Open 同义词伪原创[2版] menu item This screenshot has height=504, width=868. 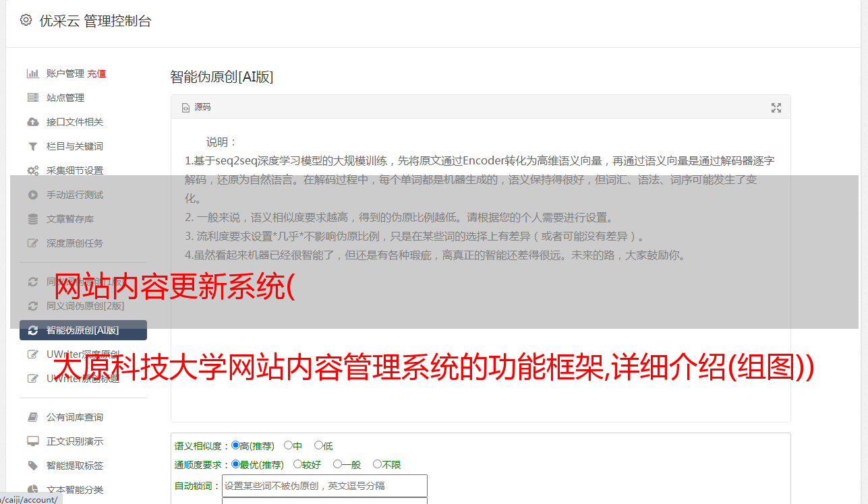(x=83, y=305)
